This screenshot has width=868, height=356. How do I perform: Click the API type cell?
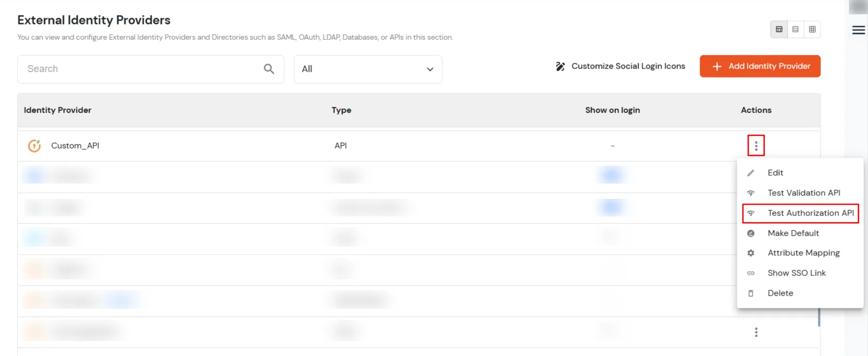pyautogui.click(x=341, y=145)
